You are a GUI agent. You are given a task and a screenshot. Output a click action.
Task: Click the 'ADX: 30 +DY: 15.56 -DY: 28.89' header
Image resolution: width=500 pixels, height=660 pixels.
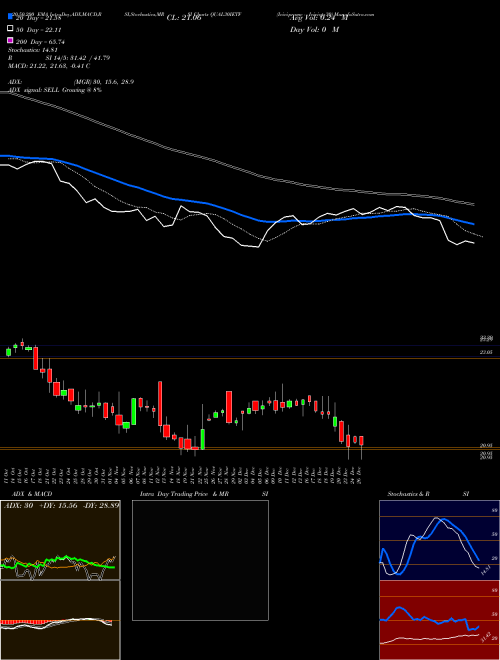tap(61, 505)
